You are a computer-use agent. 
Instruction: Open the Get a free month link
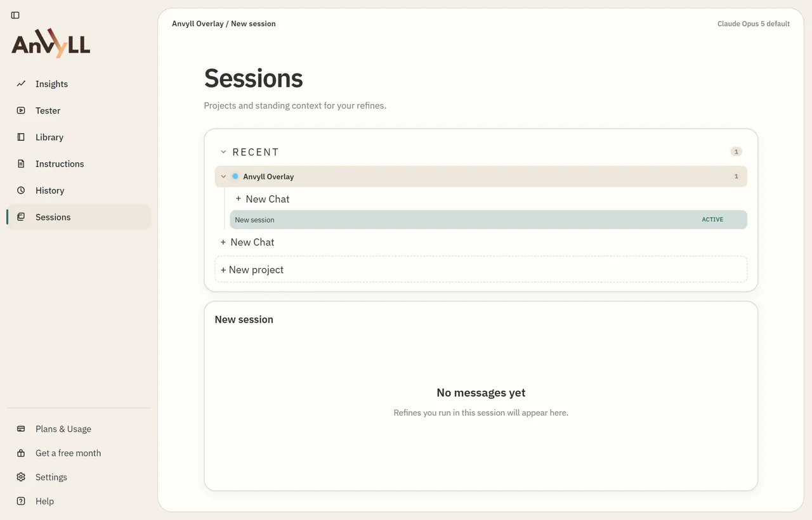79,453
